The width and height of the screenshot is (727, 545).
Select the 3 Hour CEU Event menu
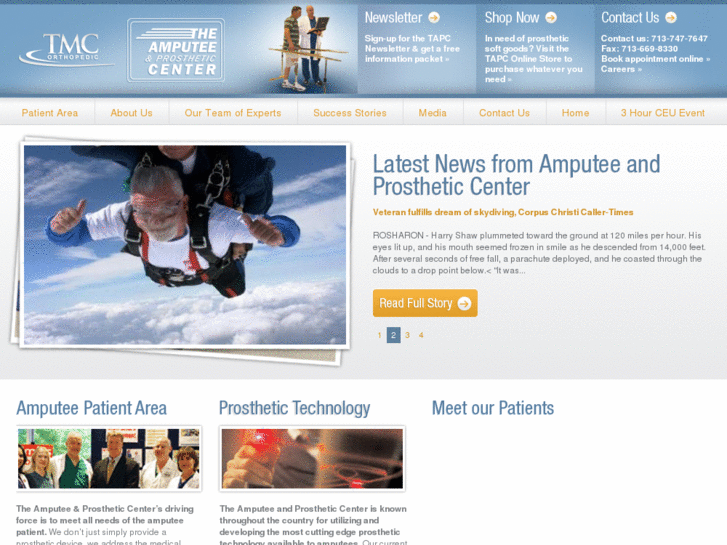coord(663,113)
